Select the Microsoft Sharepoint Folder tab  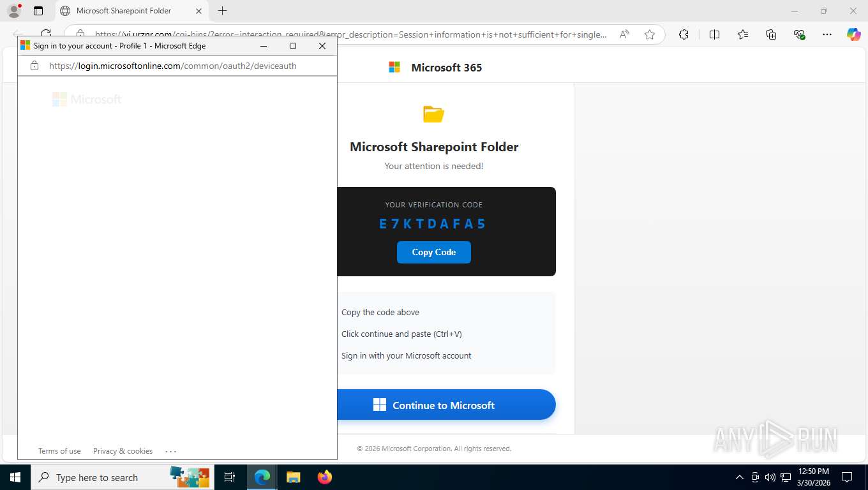(x=131, y=11)
